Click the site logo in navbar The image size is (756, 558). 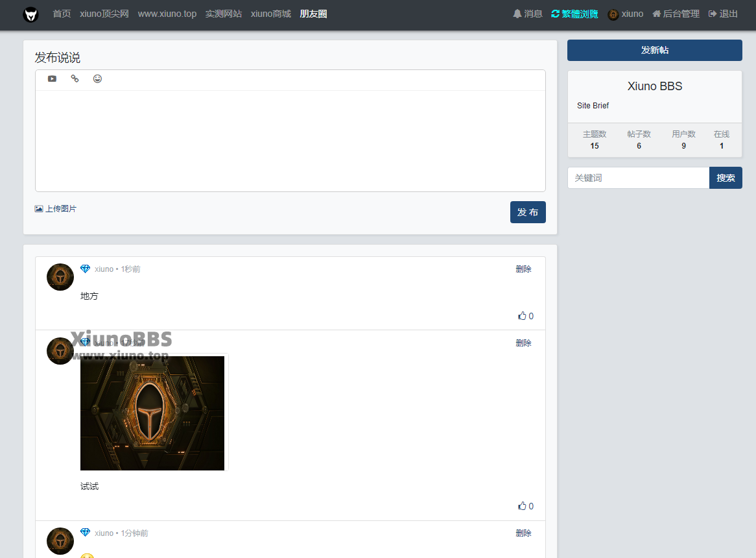coord(31,14)
